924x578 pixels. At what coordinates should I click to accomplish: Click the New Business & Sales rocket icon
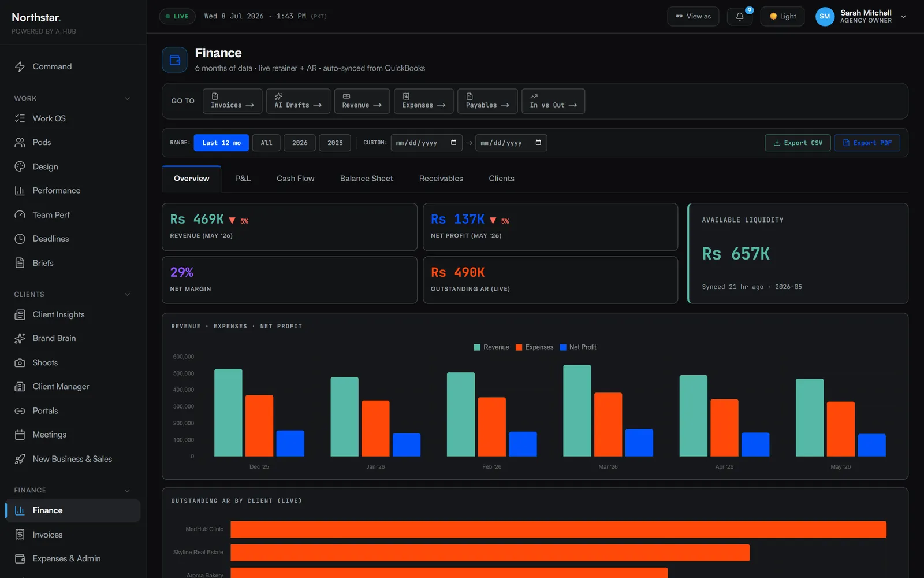tap(20, 459)
